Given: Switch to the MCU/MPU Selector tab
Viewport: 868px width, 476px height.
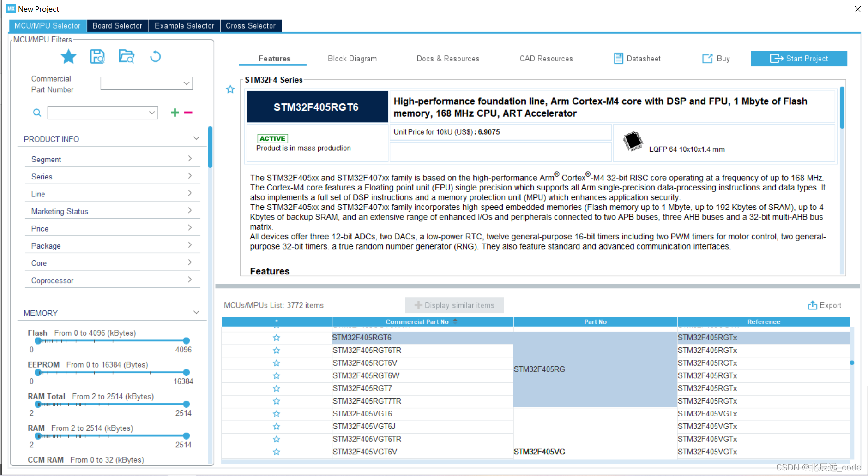Looking at the screenshot, I should [48, 26].
